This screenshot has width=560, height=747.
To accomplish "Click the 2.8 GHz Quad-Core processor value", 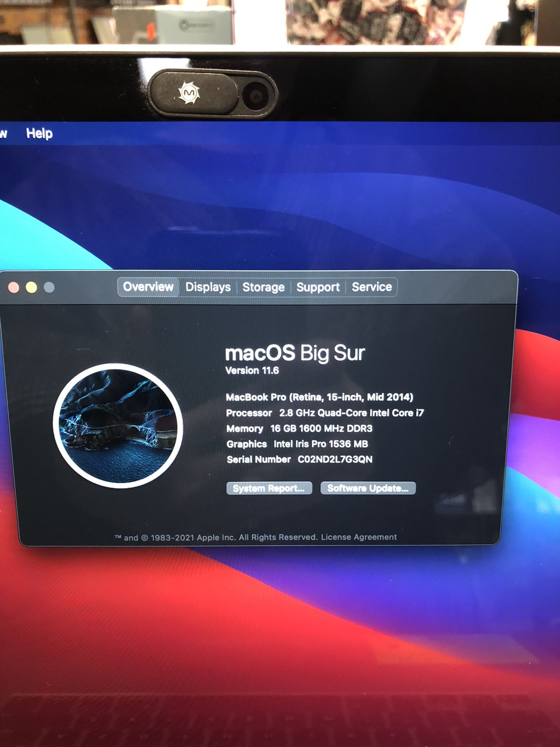I will pos(352,413).
